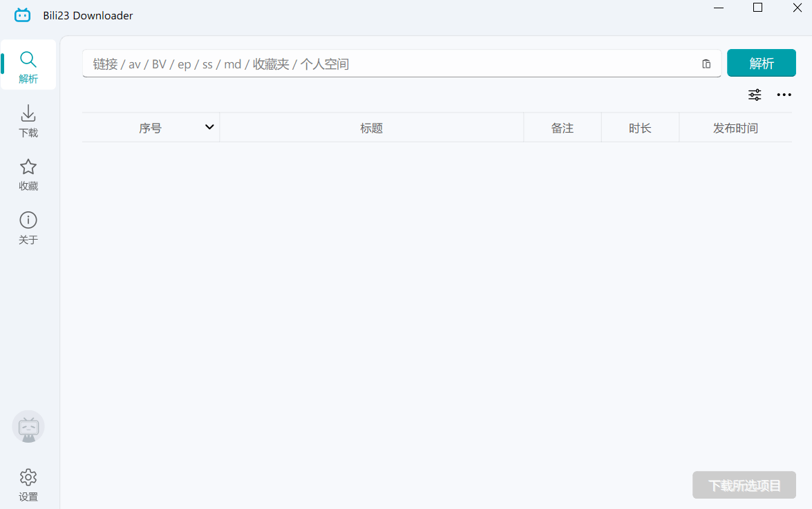
Task: Click the 发布时间 column header
Action: [x=735, y=128]
